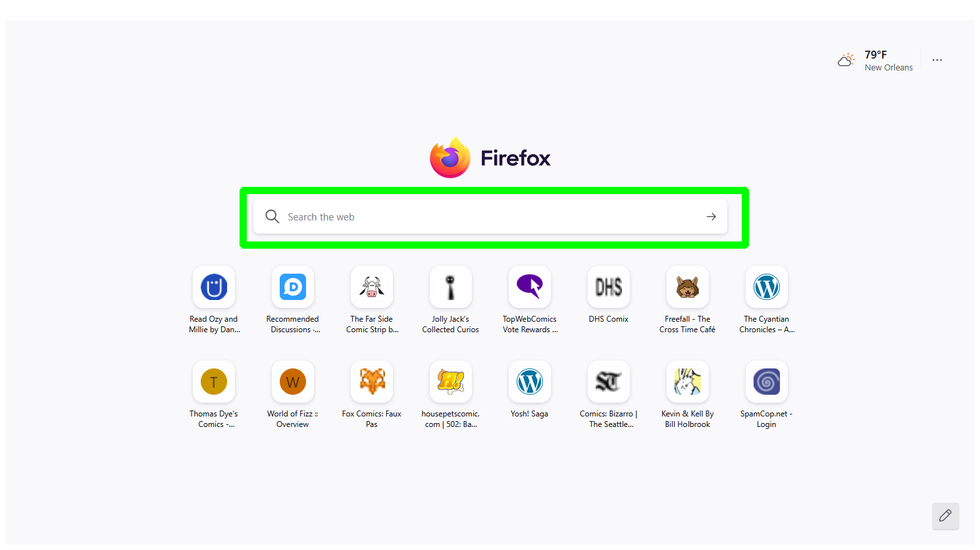Visit The Cyantian Chronicles shortcut

(x=767, y=287)
